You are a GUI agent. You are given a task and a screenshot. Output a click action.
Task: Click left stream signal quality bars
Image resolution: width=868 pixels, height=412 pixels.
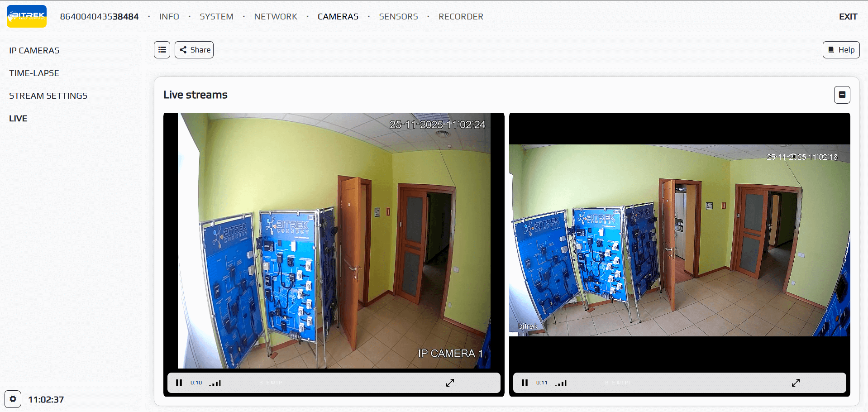(x=215, y=383)
